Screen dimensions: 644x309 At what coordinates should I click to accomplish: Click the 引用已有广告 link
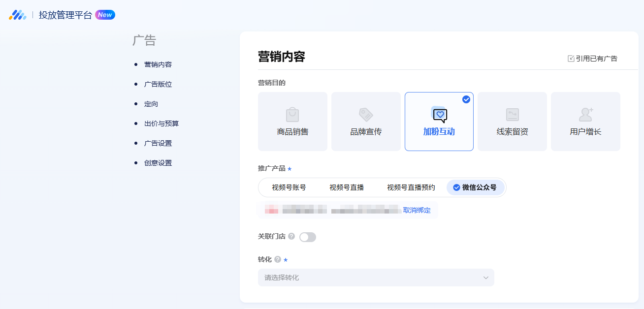592,59
